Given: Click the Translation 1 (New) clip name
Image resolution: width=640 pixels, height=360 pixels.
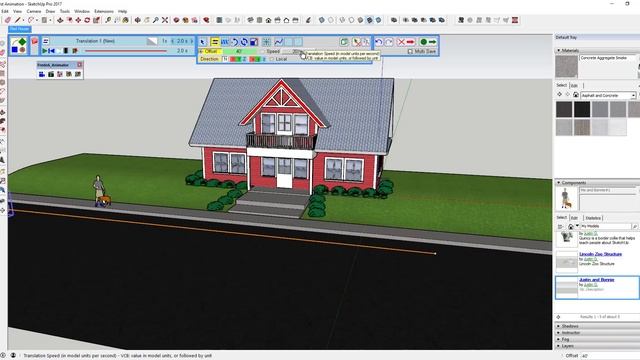Looking at the screenshot, I should tap(95, 41).
